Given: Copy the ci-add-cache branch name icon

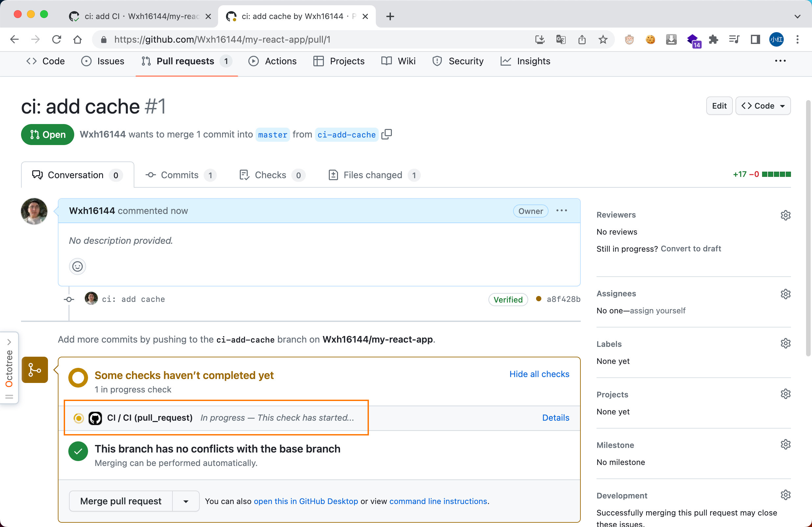Looking at the screenshot, I should coord(387,134).
